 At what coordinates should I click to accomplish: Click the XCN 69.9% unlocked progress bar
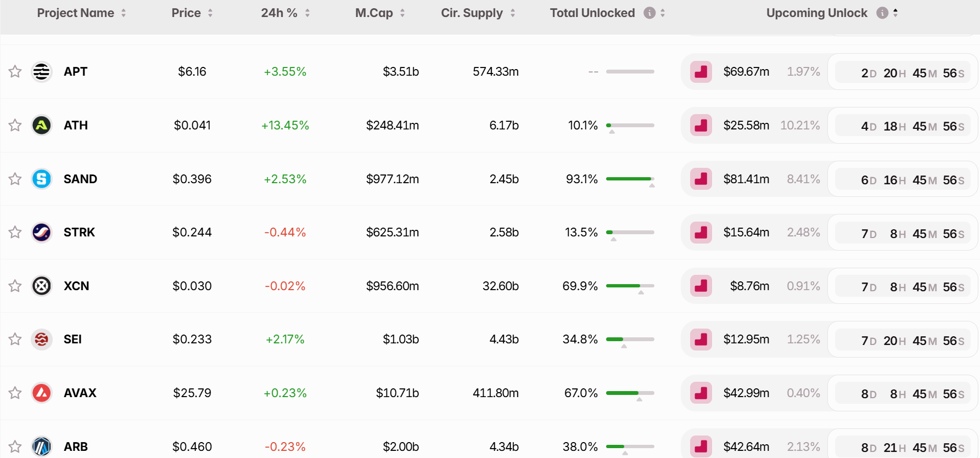[630, 286]
